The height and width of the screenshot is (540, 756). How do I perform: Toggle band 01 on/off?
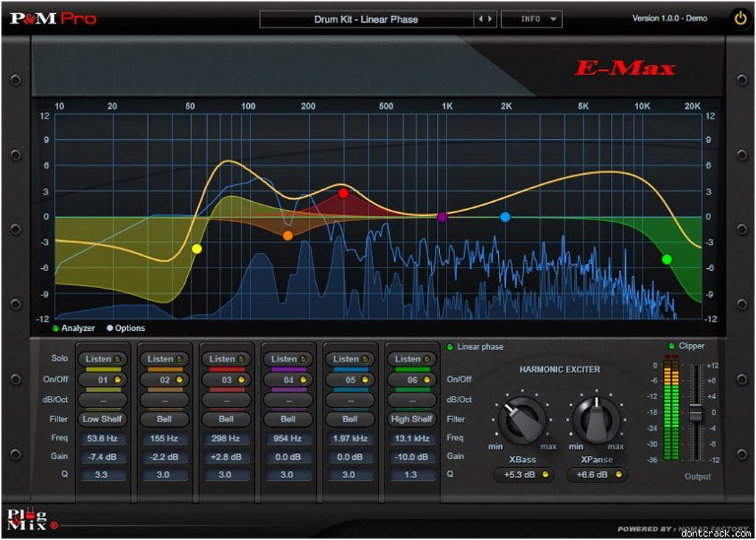click(x=102, y=379)
